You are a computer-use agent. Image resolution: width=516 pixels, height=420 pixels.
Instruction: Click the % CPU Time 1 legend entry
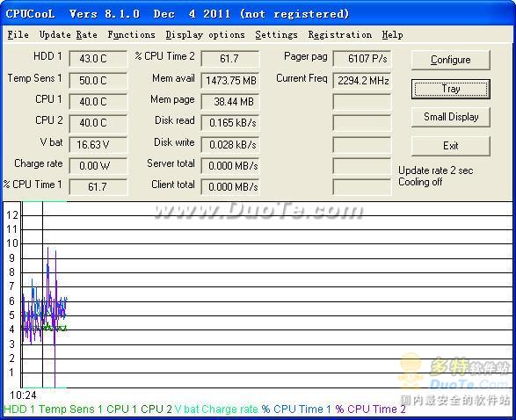(x=296, y=409)
